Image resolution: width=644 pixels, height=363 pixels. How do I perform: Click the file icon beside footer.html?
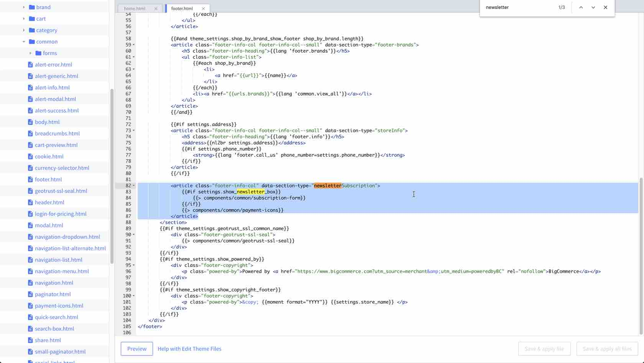pyautogui.click(x=30, y=179)
